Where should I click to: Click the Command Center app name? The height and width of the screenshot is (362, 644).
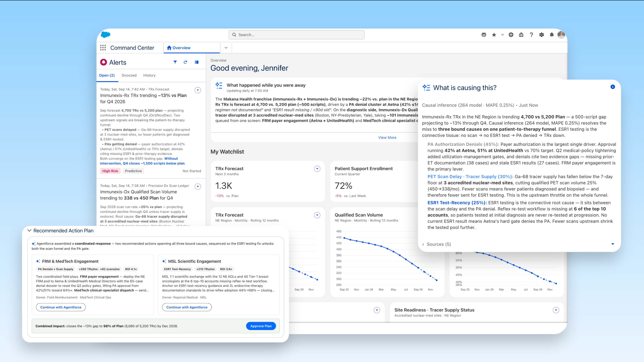(x=132, y=48)
